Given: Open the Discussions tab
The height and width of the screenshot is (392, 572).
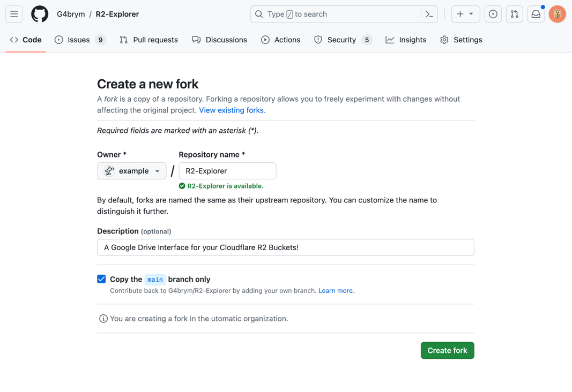Looking at the screenshot, I should 220,40.
